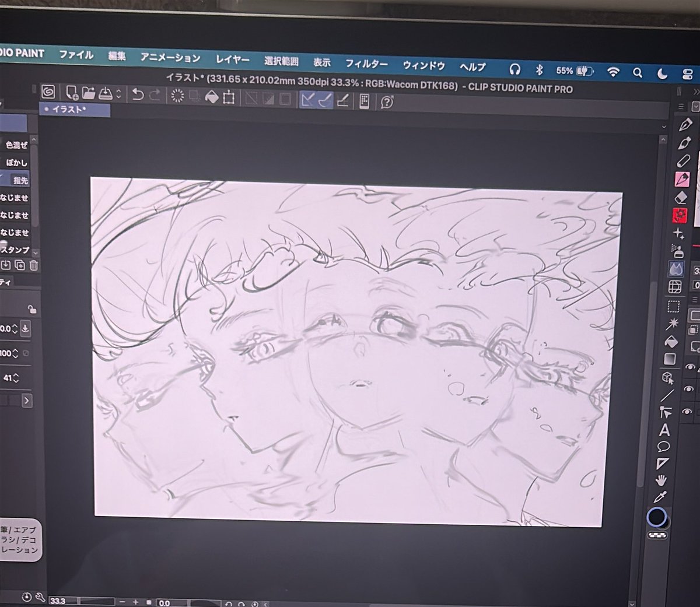Choose the 色混ぜ sub tool
The width and height of the screenshot is (700, 607).
16,145
